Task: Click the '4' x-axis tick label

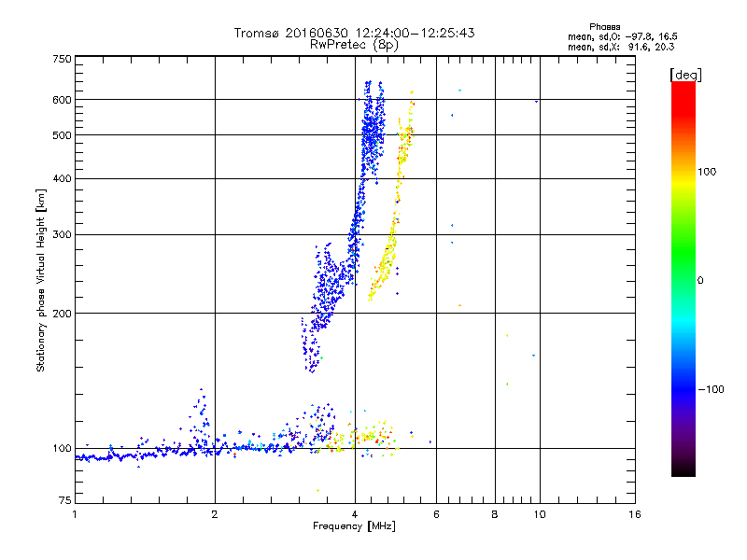Action: point(355,514)
